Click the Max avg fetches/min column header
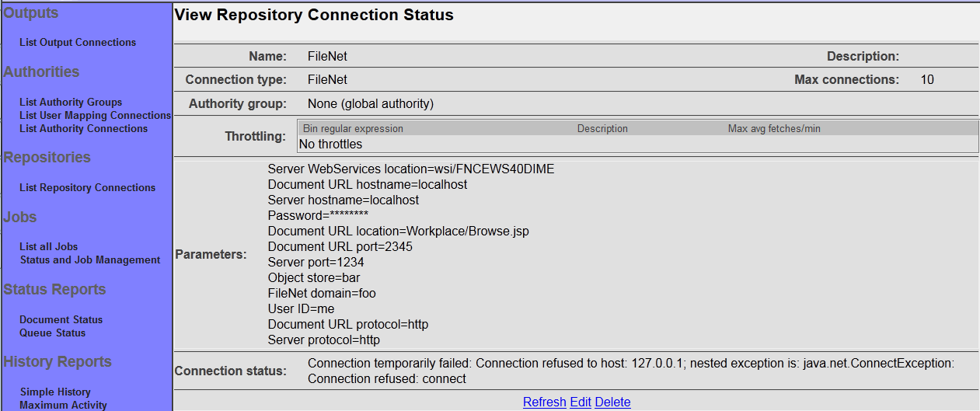Image resolution: width=980 pixels, height=411 pixels. click(x=774, y=128)
